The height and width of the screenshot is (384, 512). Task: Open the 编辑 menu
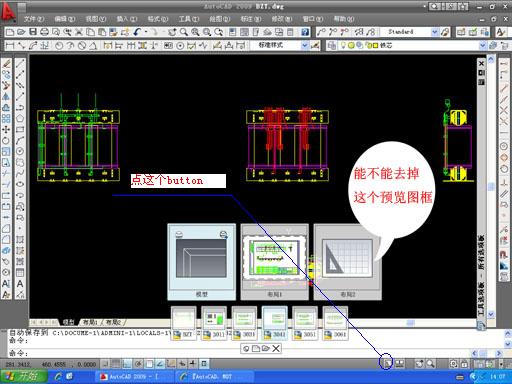click(x=65, y=19)
